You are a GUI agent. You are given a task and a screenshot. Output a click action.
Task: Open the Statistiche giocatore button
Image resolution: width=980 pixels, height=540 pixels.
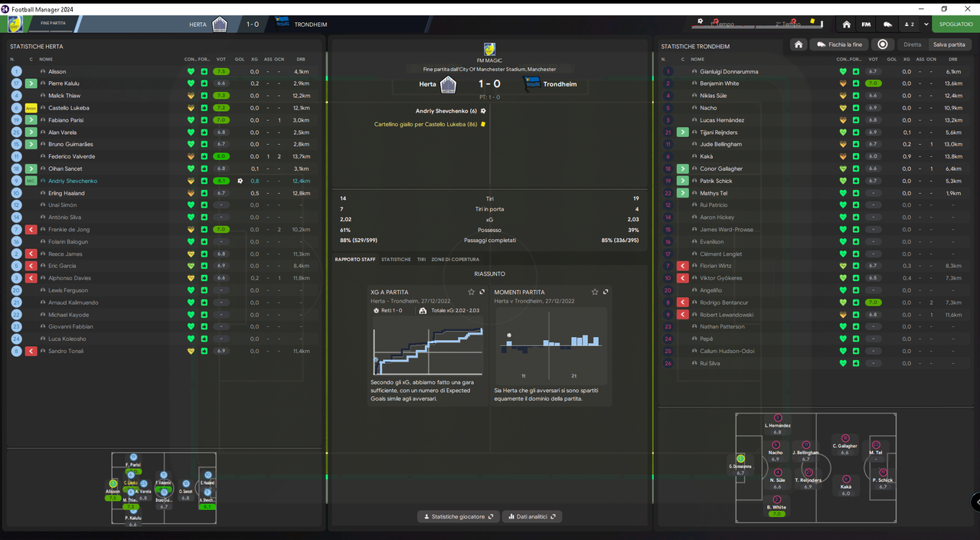(x=458, y=516)
